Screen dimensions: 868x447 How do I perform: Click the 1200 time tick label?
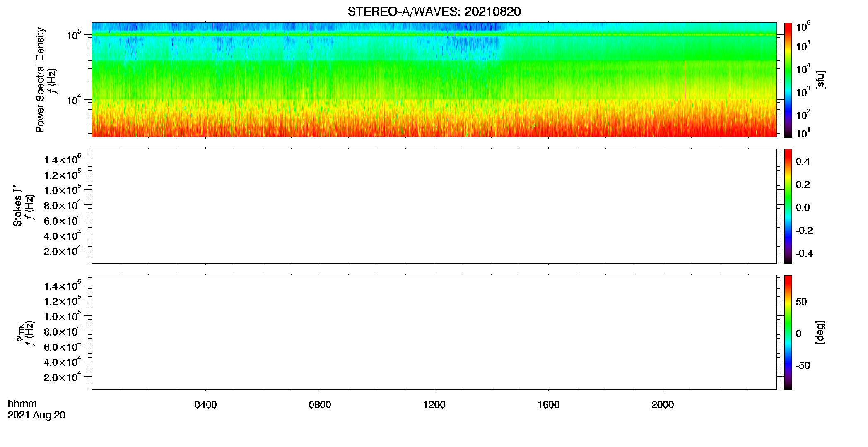[434, 405]
